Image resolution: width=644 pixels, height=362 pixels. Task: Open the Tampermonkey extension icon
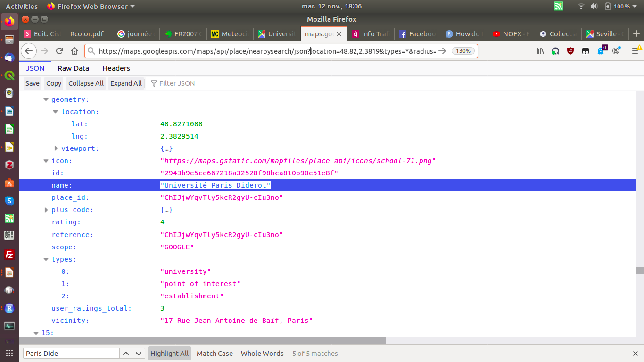pyautogui.click(x=586, y=51)
